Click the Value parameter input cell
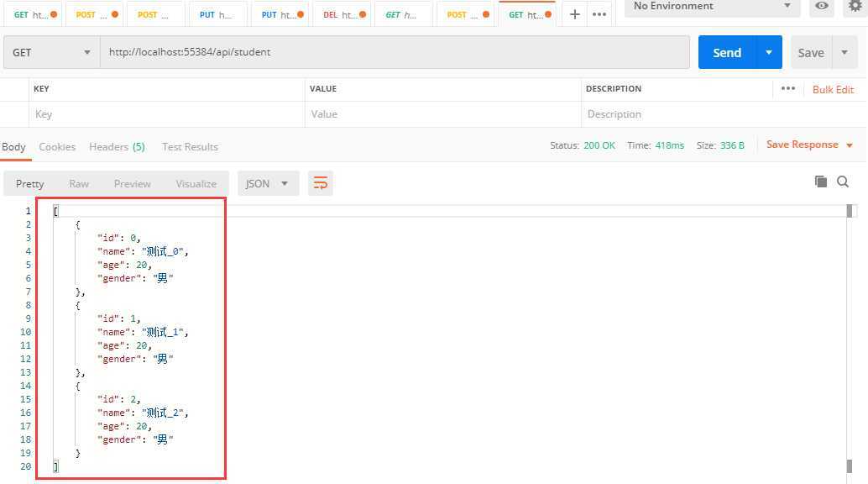The height and width of the screenshot is (484, 868). [443, 114]
